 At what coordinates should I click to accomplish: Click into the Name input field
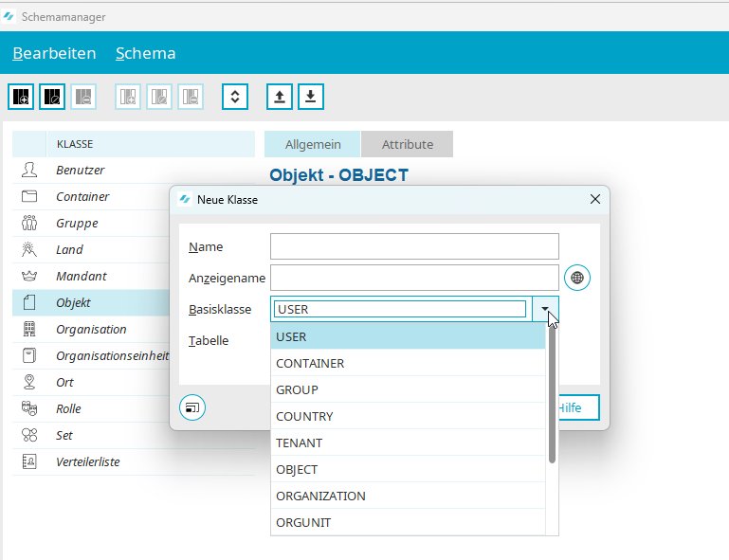[414, 247]
